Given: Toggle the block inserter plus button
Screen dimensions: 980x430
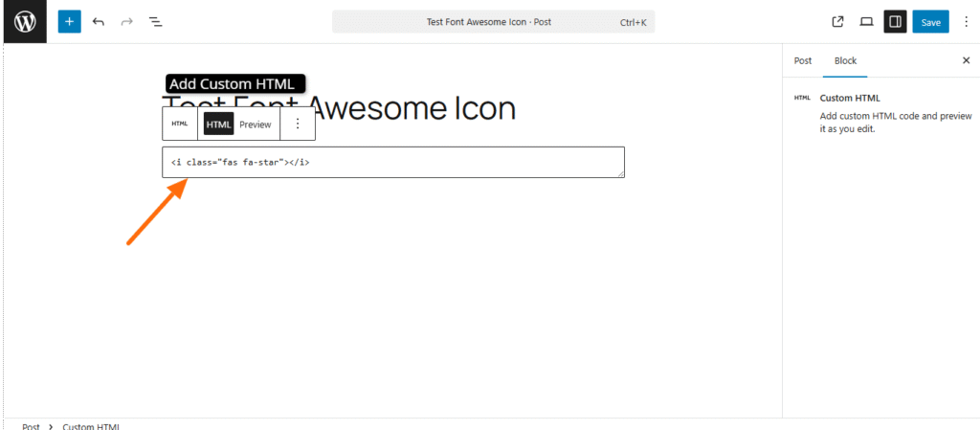Looking at the screenshot, I should pyautogui.click(x=69, y=22).
